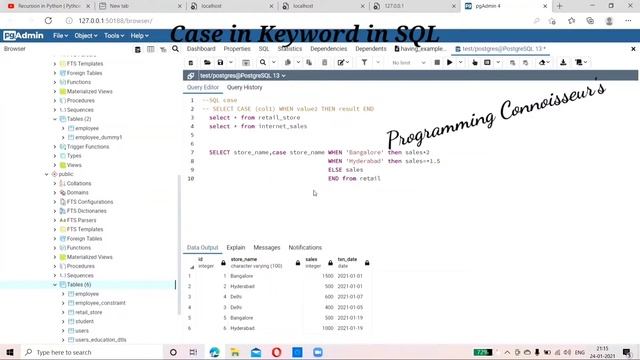
Task: Click the Copy rows icon in query toolbar
Action: point(287,62)
